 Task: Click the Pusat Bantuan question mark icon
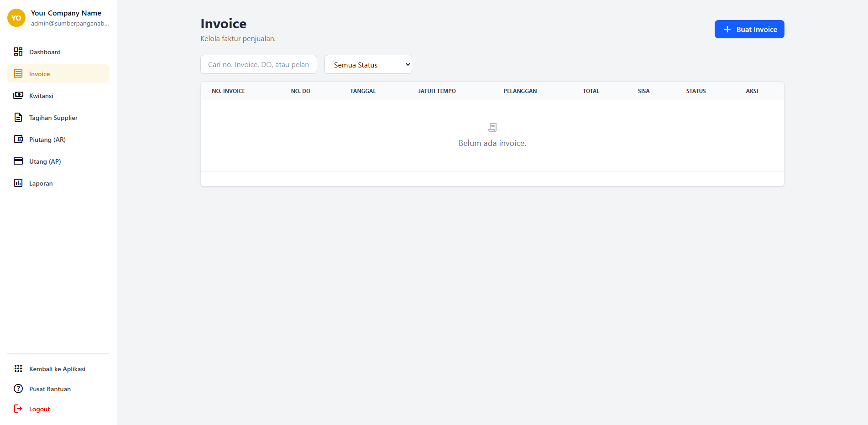click(18, 389)
